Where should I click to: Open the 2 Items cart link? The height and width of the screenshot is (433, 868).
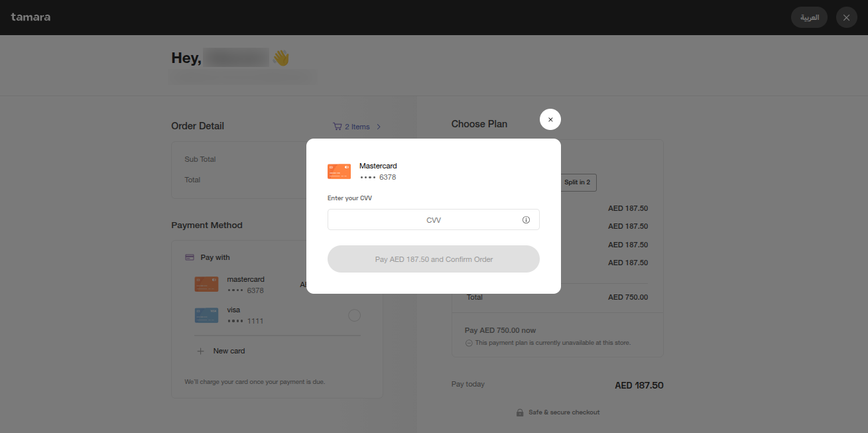coord(357,127)
